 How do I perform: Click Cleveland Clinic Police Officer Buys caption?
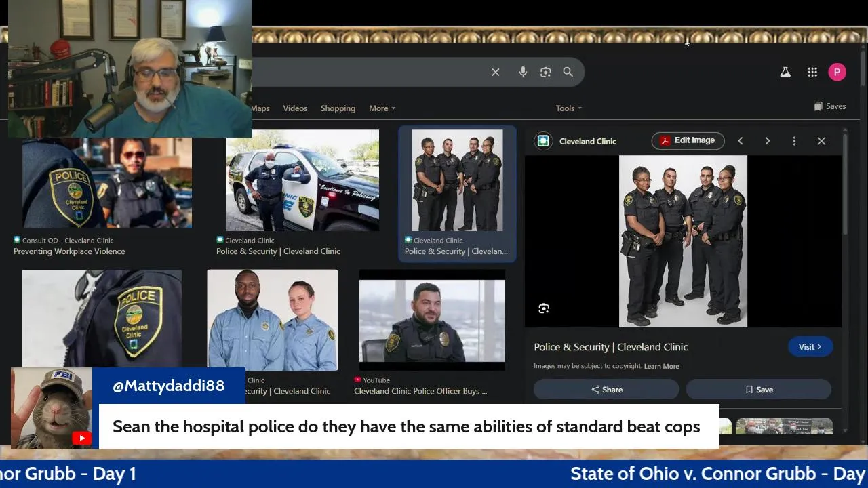(420, 391)
